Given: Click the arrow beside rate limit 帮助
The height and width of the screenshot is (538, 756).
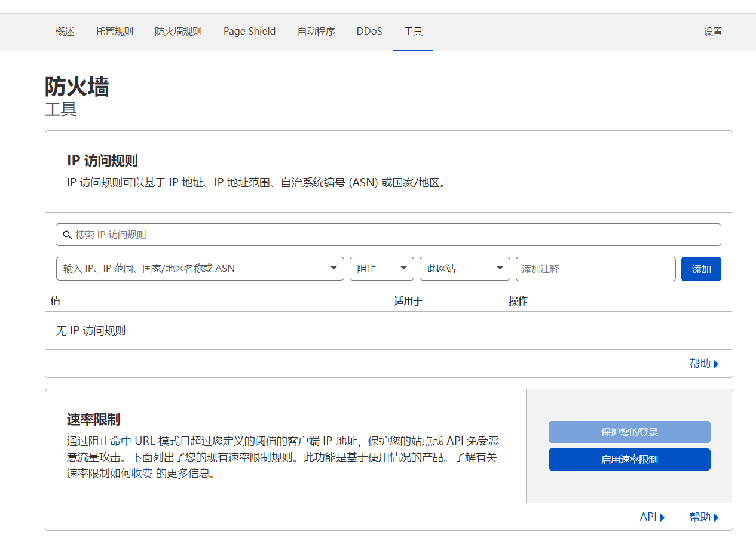Looking at the screenshot, I should (716, 518).
